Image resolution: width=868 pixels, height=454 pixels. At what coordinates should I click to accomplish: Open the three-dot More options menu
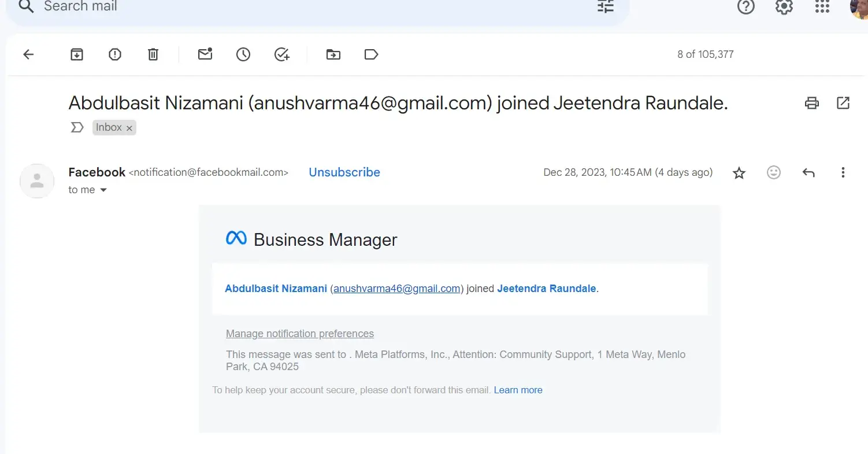843,172
